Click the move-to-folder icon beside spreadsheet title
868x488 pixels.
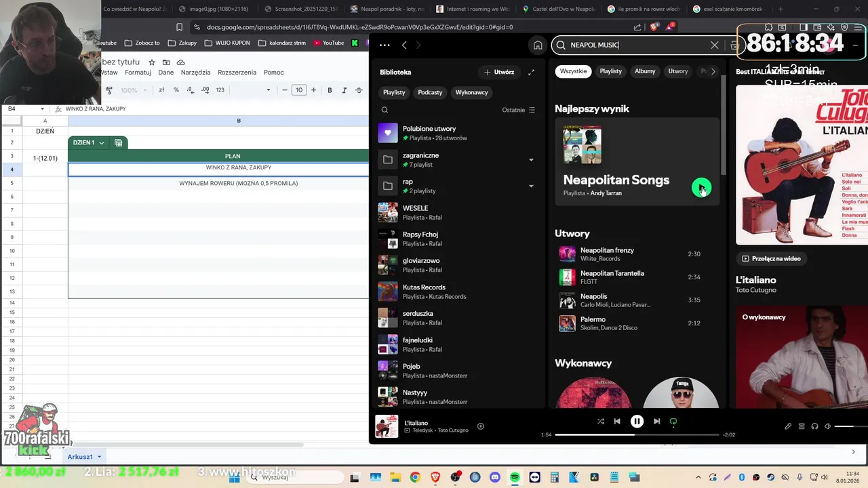coord(166,62)
